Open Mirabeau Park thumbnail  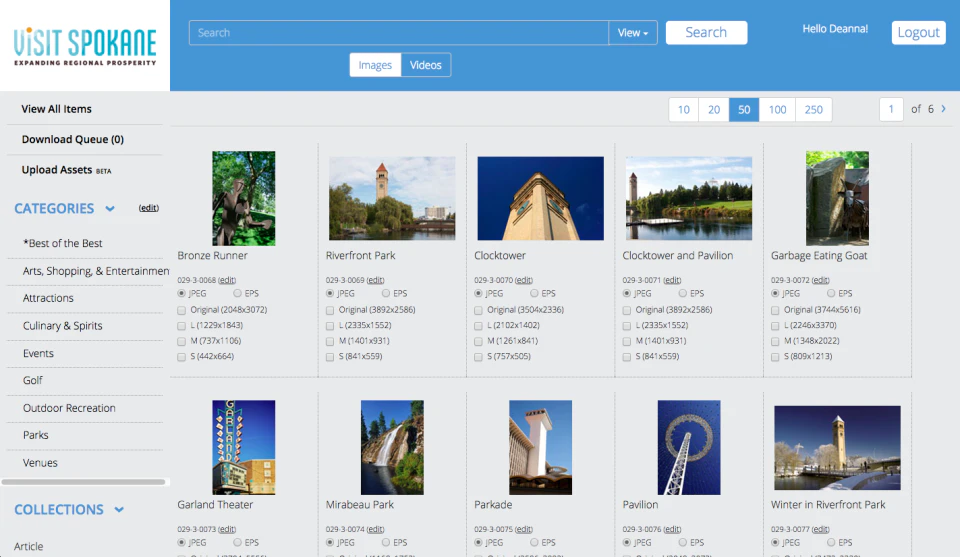click(392, 447)
